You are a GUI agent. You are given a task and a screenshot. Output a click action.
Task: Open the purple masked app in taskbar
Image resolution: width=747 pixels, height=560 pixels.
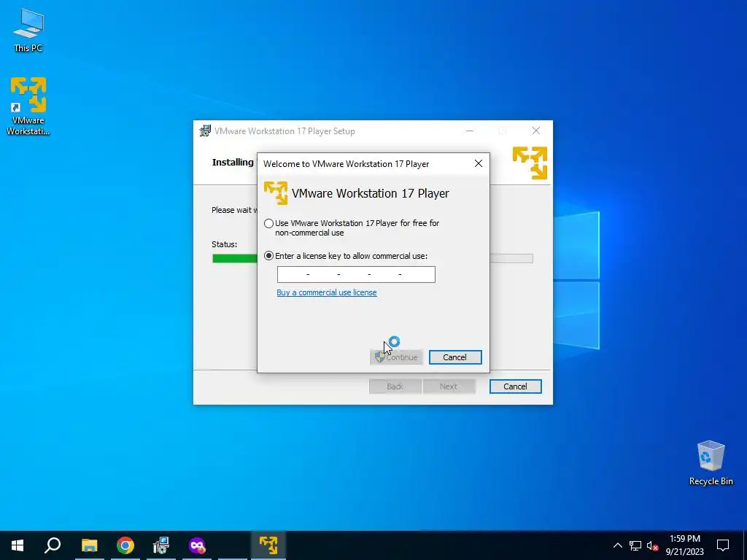click(197, 545)
